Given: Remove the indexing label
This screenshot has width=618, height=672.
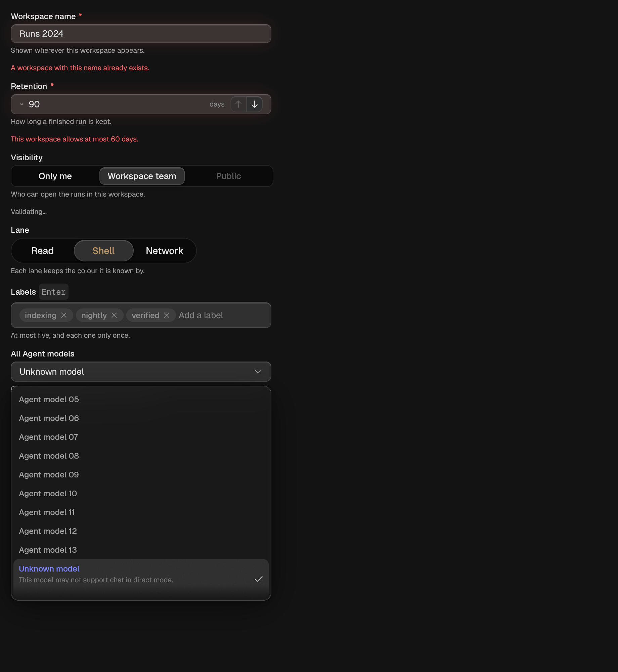Looking at the screenshot, I should [64, 315].
